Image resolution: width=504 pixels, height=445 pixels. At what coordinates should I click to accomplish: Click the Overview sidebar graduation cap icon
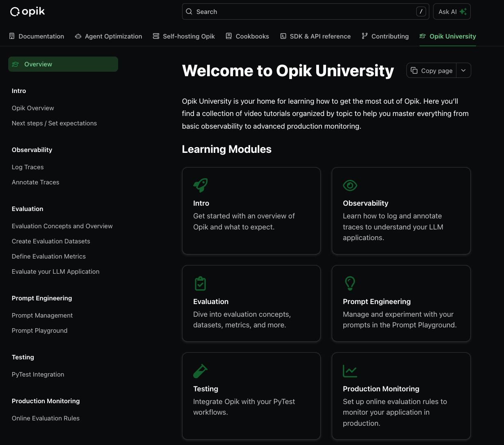pyautogui.click(x=16, y=64)
